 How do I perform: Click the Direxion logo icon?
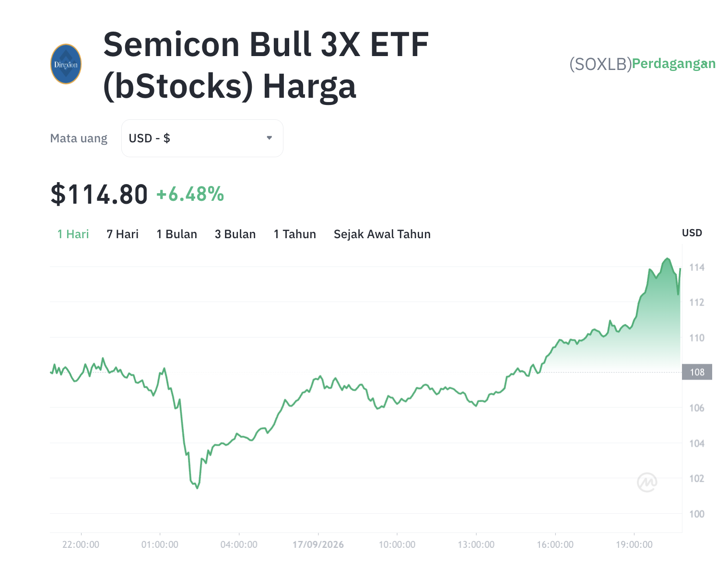click(x=66, y=64)
